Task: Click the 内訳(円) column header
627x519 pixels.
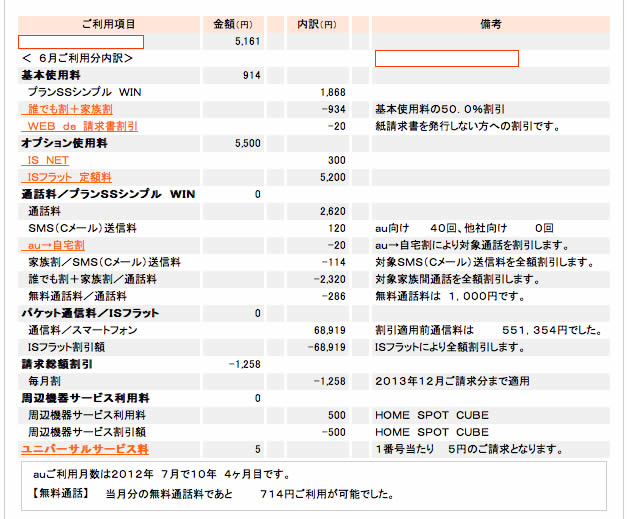Action: [317, 24]
